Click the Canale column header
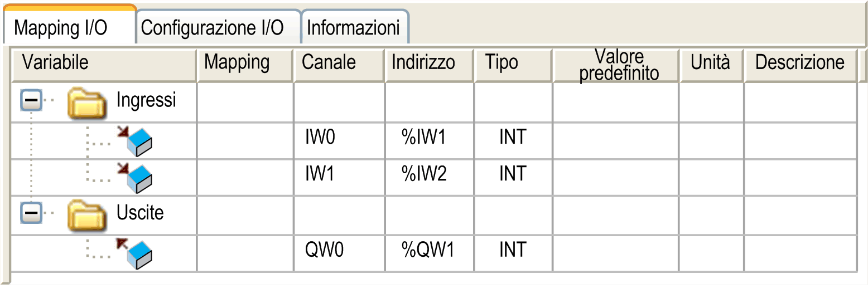Image resolution: width=868 pixels, height=303 pixels. (x=329, y=62)
